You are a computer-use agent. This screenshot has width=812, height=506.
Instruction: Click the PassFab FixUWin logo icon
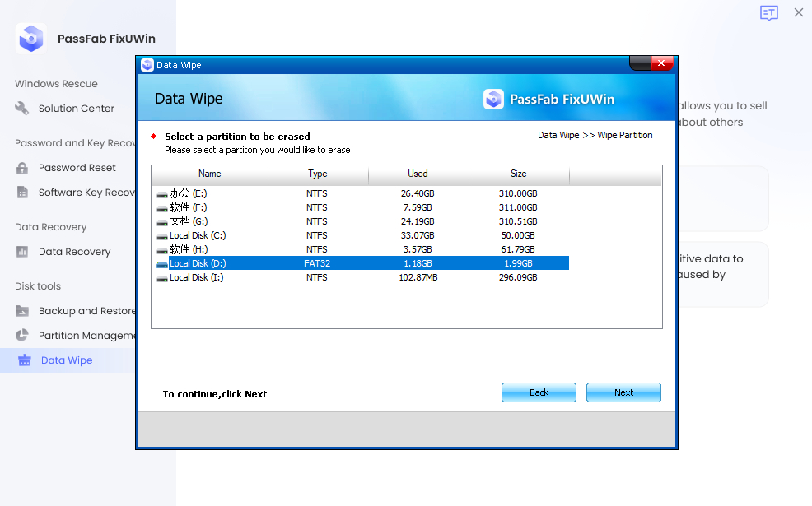tap(31, 39)
